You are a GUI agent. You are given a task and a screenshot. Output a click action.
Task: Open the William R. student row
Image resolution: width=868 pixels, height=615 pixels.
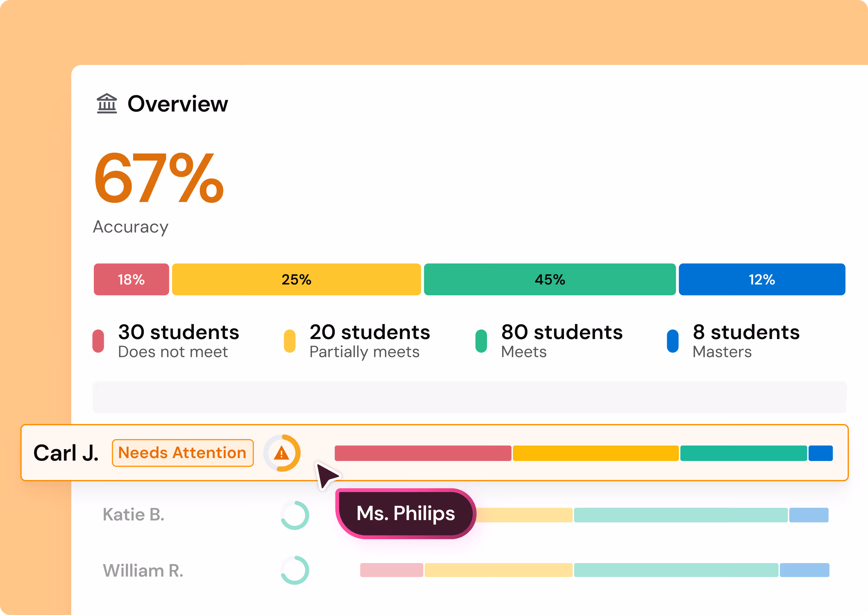coord(465,570)
